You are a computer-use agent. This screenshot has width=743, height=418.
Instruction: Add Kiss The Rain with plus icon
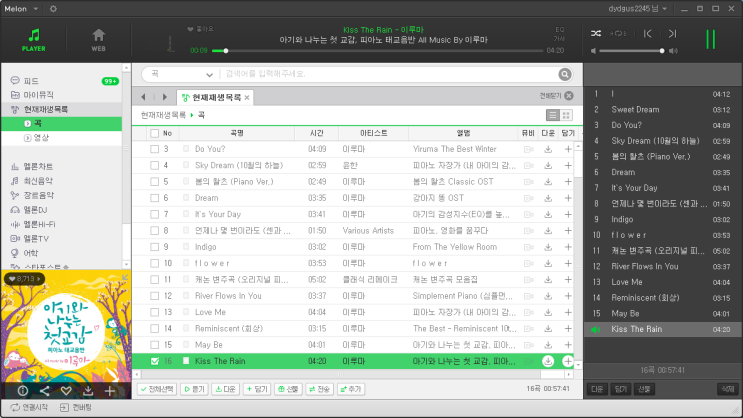(x=568, y=361)
